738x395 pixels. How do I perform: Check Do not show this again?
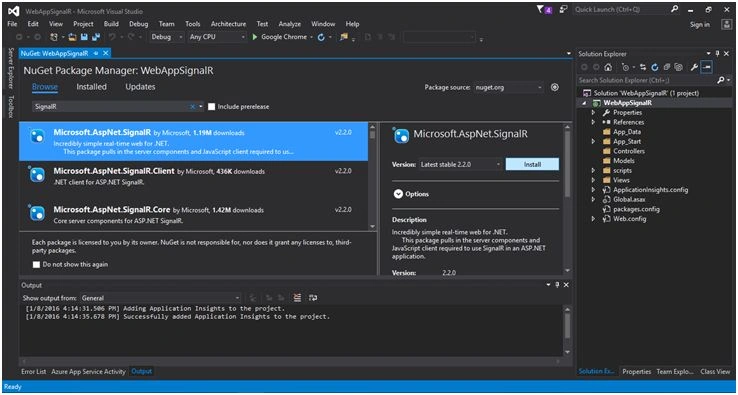tap(36, 265)
